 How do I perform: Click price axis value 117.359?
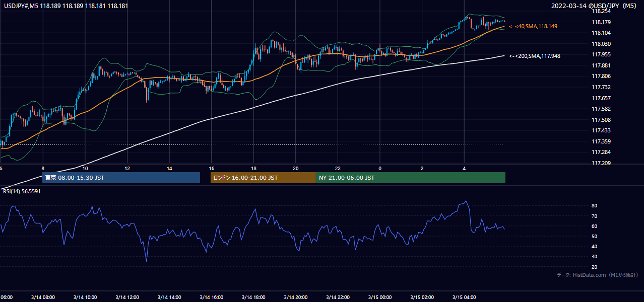[601, 141]
